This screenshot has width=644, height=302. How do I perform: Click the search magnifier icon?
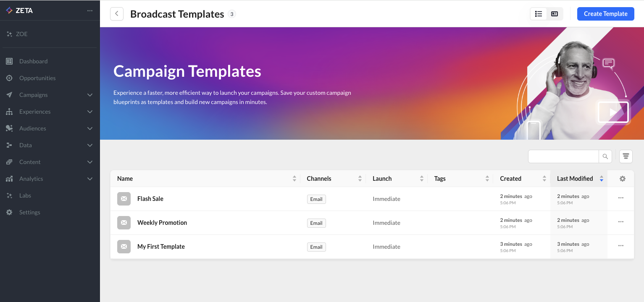(x=605, y=156)
